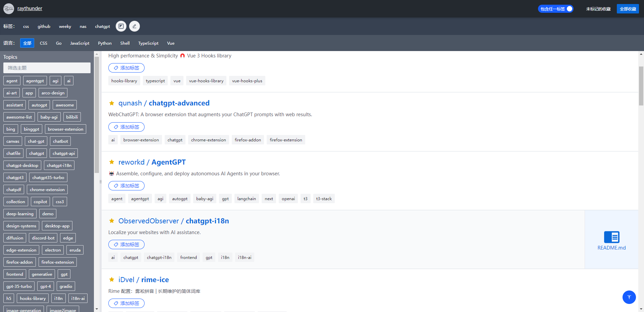This screenshot has width=644, height=312.
Task: Click star icon beside ObservedObserver / chatgpt-i18n
Action: tap(112, 221)
